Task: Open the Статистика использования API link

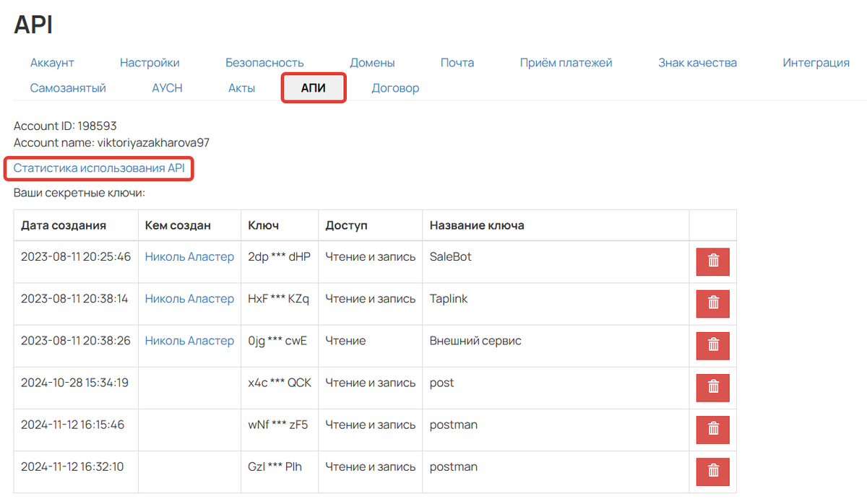Action: (x=99, y=168)
